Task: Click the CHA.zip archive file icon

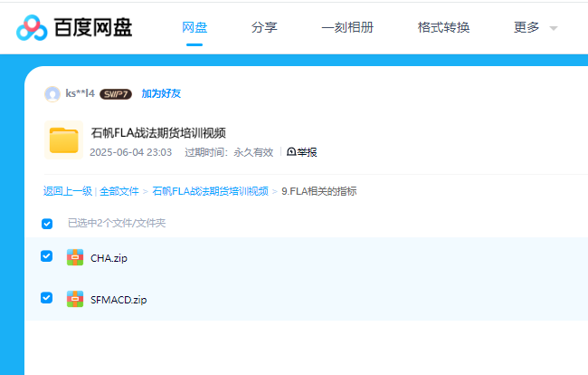Action: [75, 257]
